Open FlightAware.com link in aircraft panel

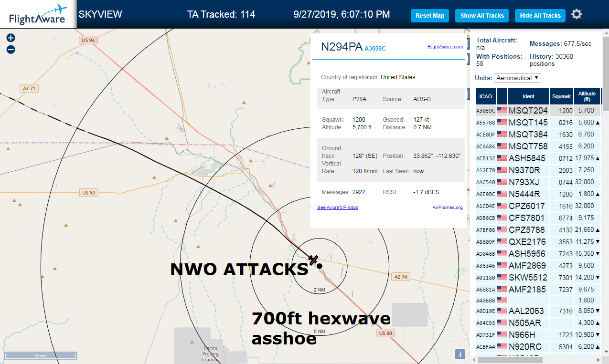(445, 47)
